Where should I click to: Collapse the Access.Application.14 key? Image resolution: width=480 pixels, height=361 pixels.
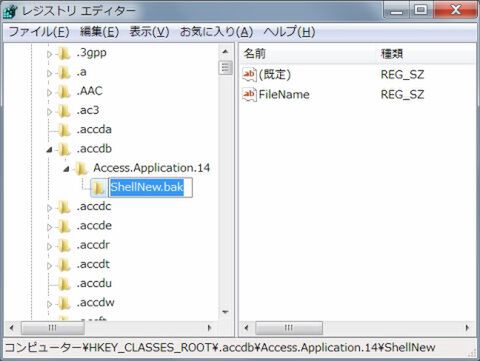(x=66, y=169)
